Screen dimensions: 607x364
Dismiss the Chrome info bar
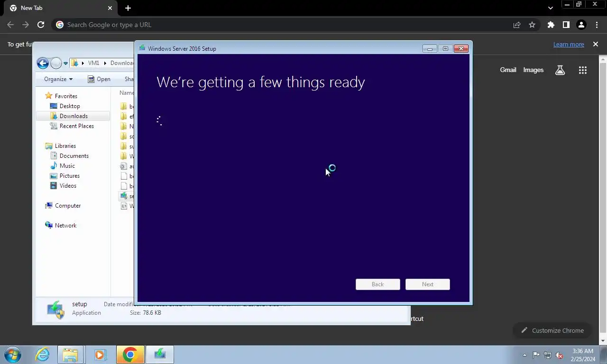[x=596, y=44]
